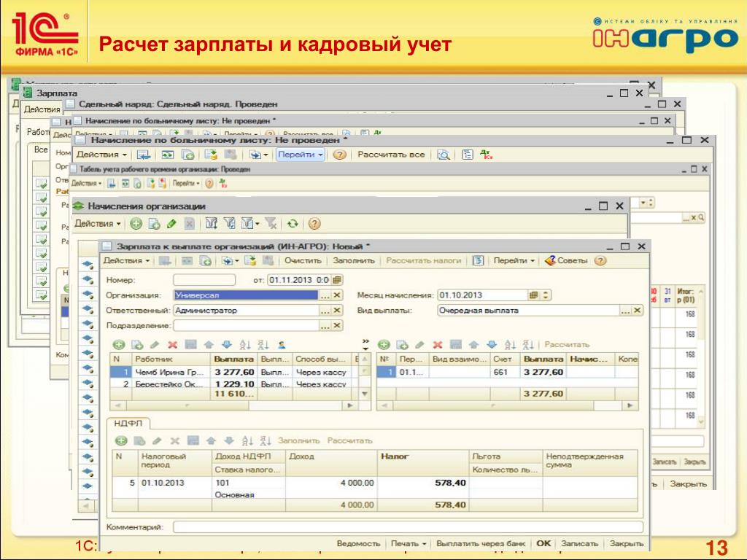Image resolution: width=747 pixels, height=560 pixels.
Task: Open selection list for Организация via ellipsis
Action: (325, 295)
